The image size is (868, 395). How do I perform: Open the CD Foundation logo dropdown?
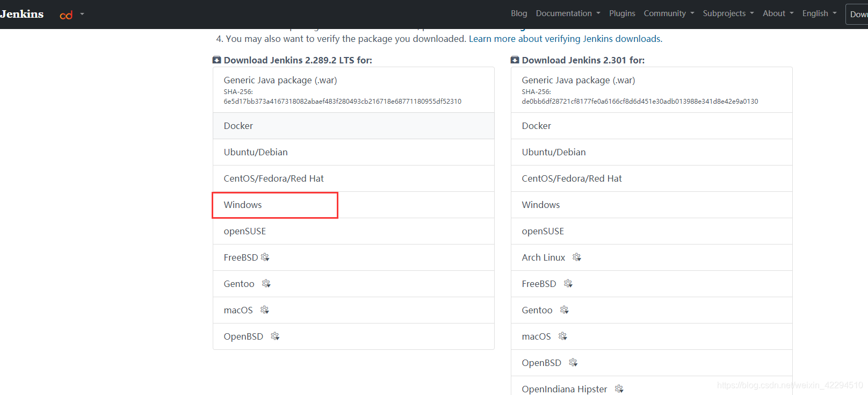(x=72, y=15)
